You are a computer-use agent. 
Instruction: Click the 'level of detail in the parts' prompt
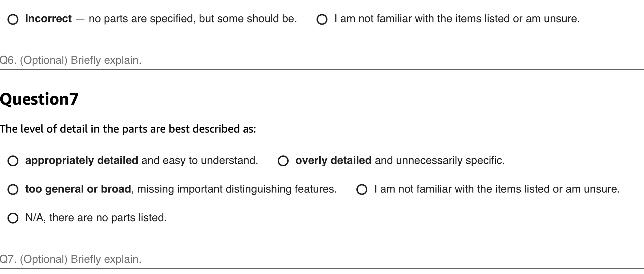click(128, 129)
